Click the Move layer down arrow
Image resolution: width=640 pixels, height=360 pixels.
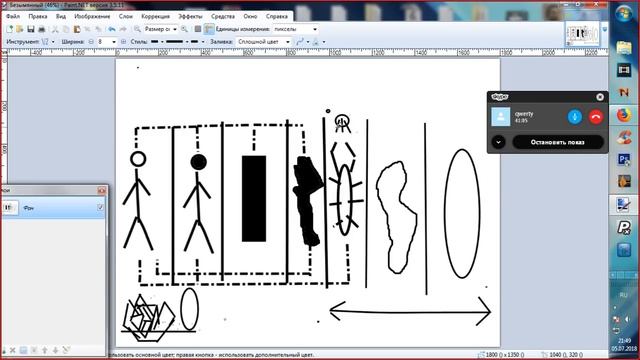(55, 350)
